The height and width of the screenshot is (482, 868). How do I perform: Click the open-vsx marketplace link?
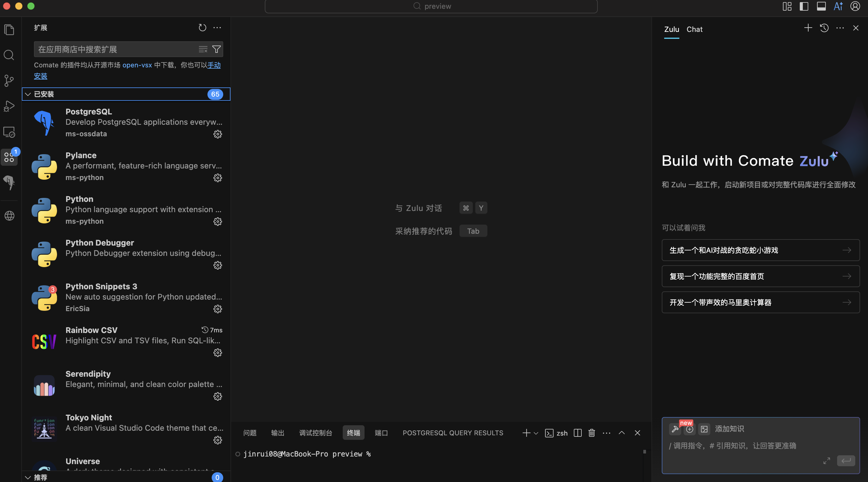coord(137,65)
